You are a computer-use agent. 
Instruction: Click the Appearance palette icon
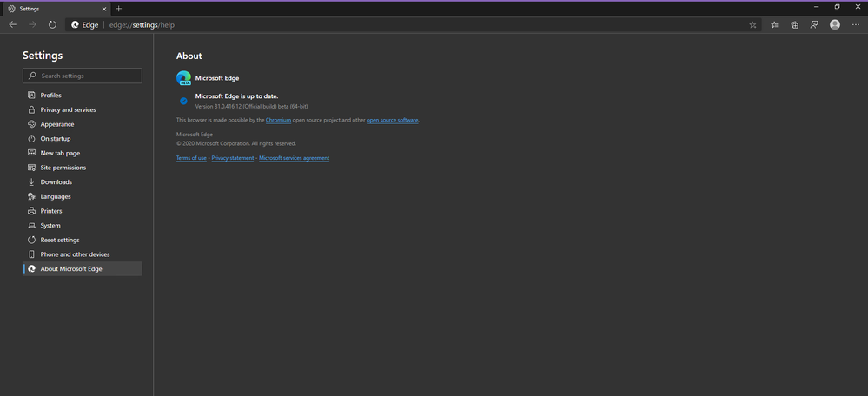(31, 124)
